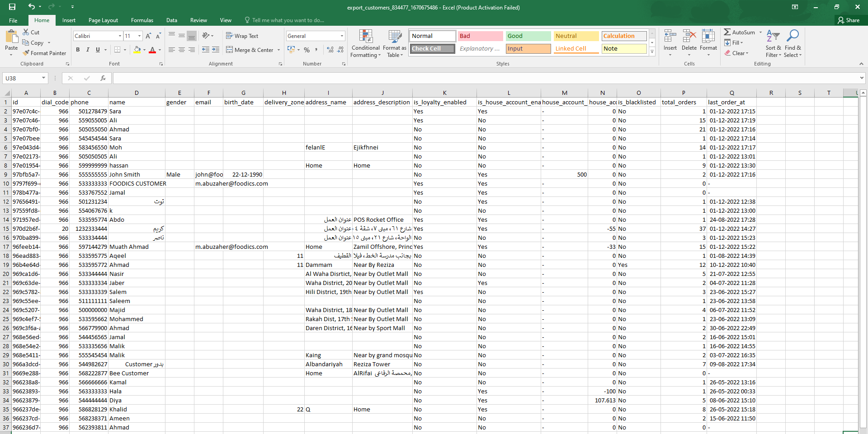Viewport: 868px width, 434px height.
Task: Switch to the Insert tab
Action: 69,20
